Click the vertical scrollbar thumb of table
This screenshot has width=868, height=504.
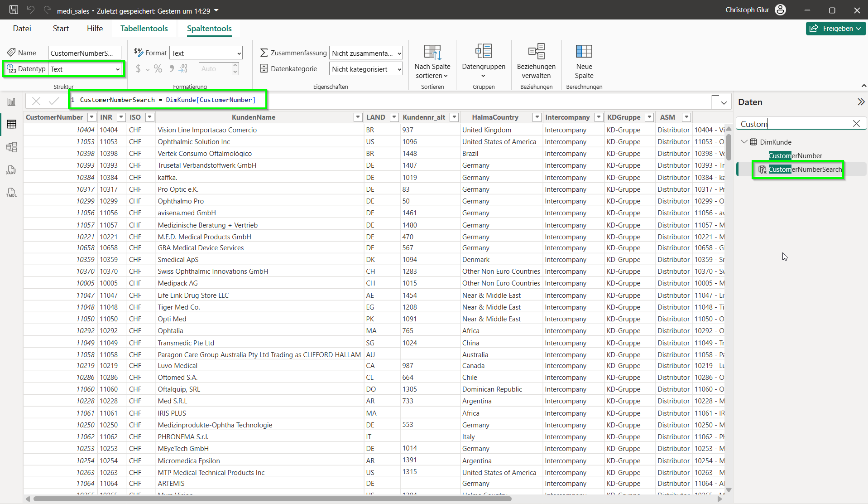[x=729, y=147]
